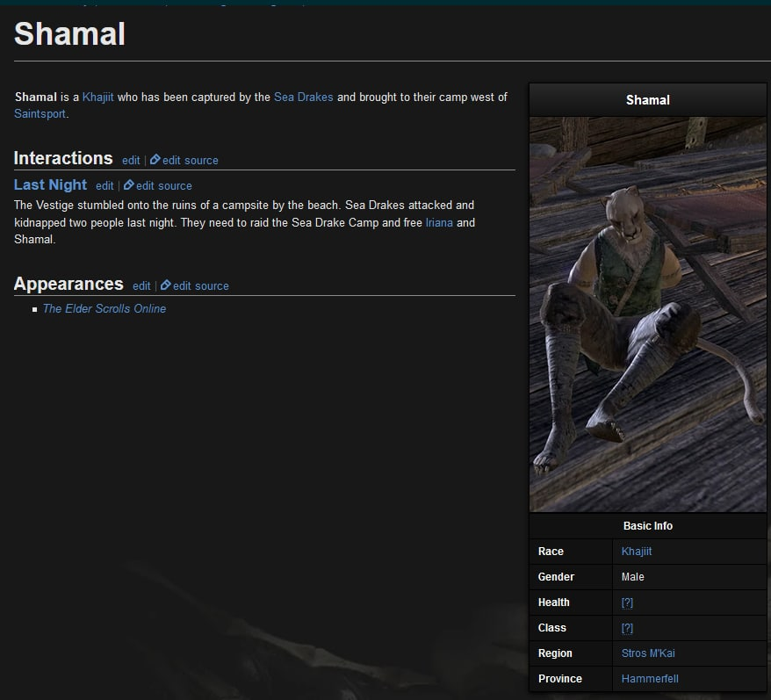Open the Last Night quest heading link
Viewport: 771px width, 700px height.
(50, 184)
